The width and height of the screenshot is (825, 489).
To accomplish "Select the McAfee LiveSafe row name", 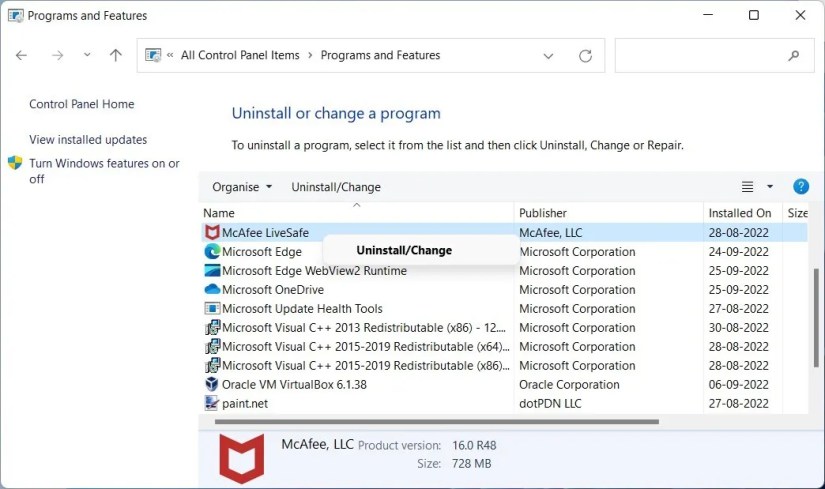I will click(x=265, y=233).
